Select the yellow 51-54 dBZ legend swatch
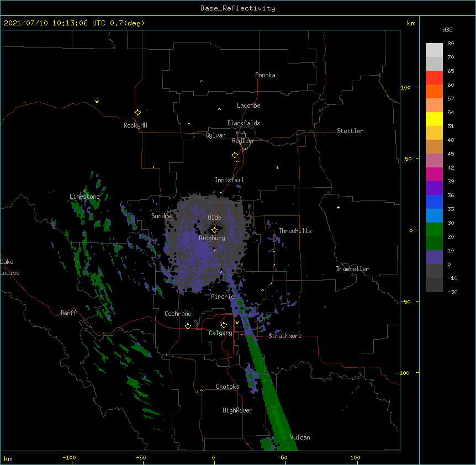Viewport: 476px width, 465px height. click(x=434, y=119)
